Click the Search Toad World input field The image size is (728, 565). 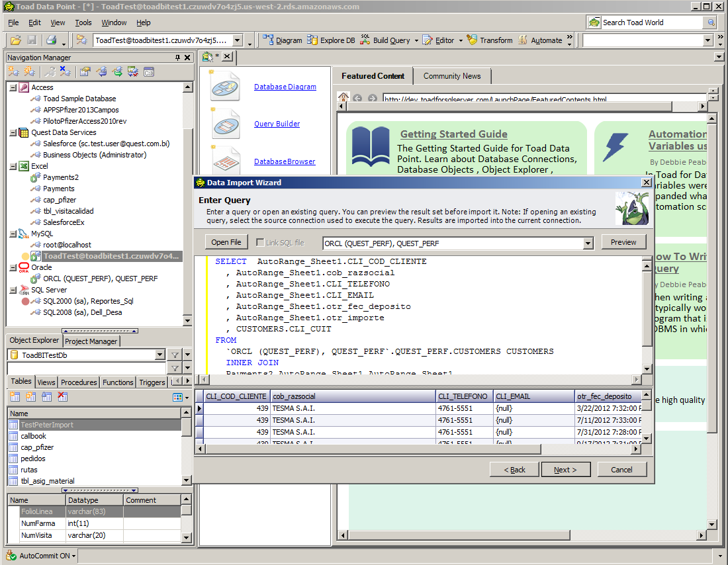(x=653, y=22)
